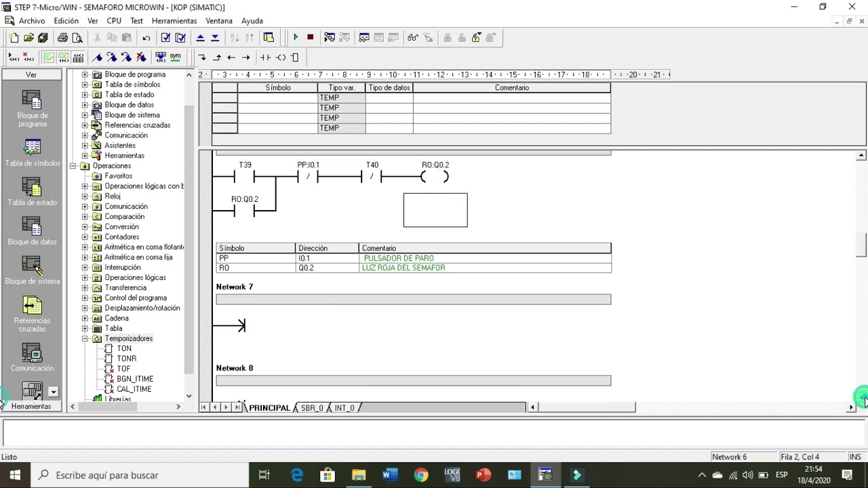Download the program to the PLC
Image resolution: width=868 pixels, height=488 pixels.
tap(215, 38)
